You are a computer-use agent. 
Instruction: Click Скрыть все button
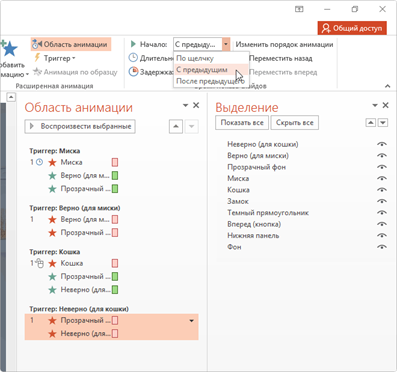[x=295, y=123]
